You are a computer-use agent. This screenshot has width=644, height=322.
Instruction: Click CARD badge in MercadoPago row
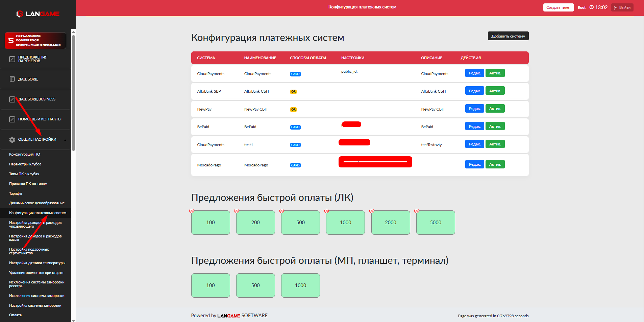(295, 165)
